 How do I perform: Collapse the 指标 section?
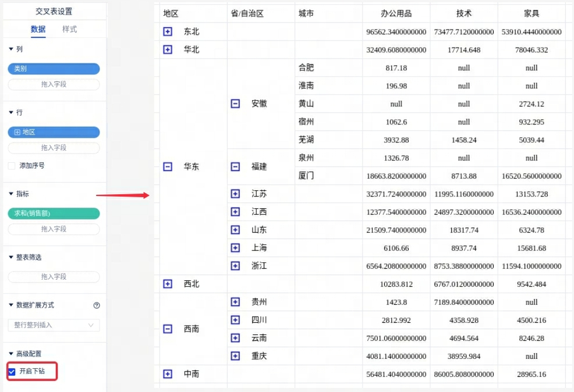pyautogui.click(x=11, y=194)
